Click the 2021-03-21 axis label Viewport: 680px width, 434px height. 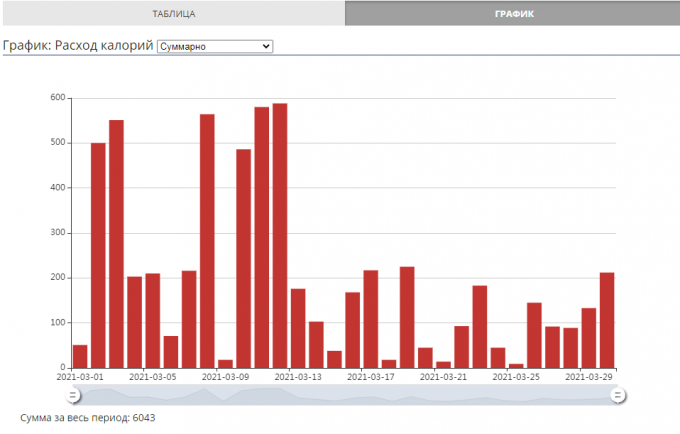click(x=443, y=377)
